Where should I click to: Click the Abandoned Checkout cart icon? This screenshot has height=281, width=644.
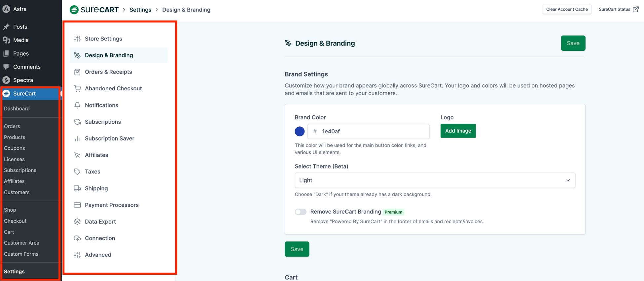77,88
